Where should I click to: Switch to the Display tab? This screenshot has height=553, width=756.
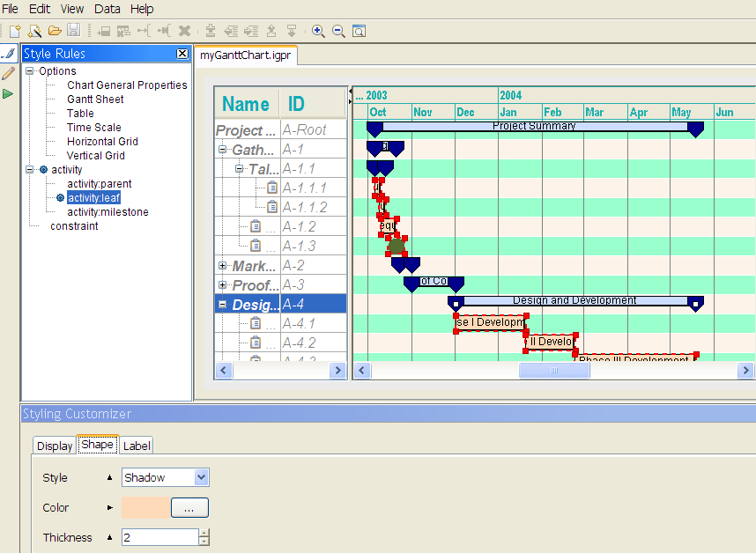coord(55,446)
